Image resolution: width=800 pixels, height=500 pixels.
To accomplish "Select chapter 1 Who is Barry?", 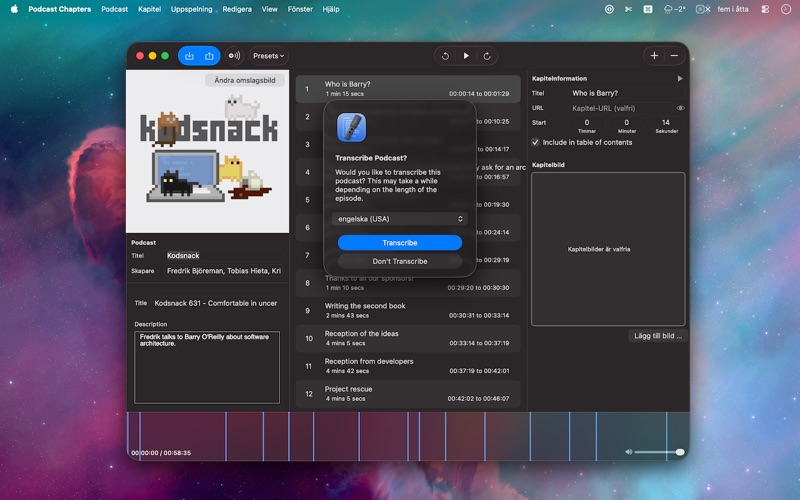I will tap(408, 89).
